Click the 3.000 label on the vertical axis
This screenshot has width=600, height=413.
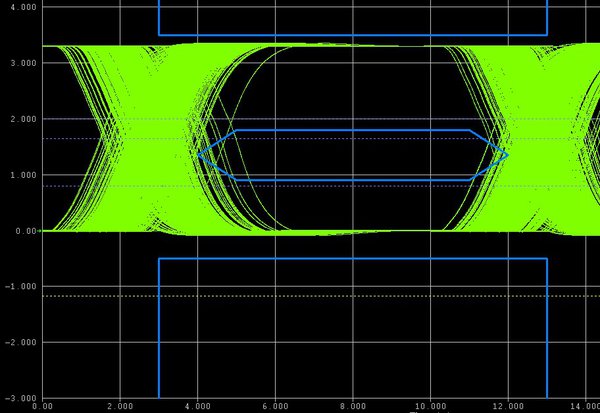point(23,63)
